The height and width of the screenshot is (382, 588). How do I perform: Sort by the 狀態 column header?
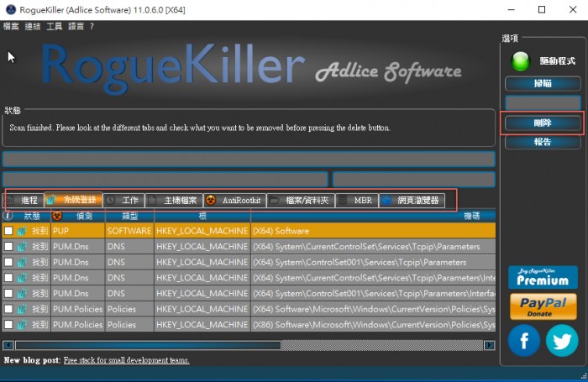32,216
